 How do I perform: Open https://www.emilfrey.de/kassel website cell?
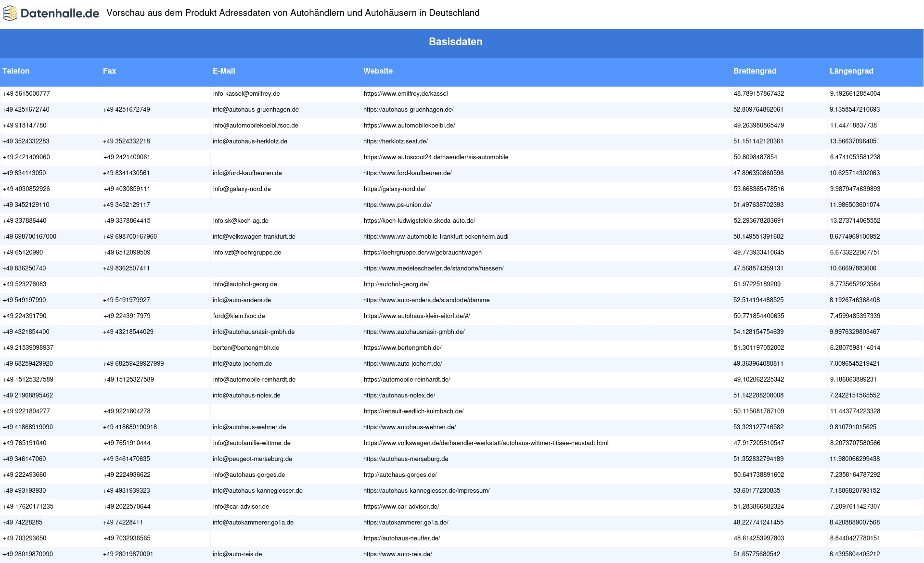pos(406,94)
